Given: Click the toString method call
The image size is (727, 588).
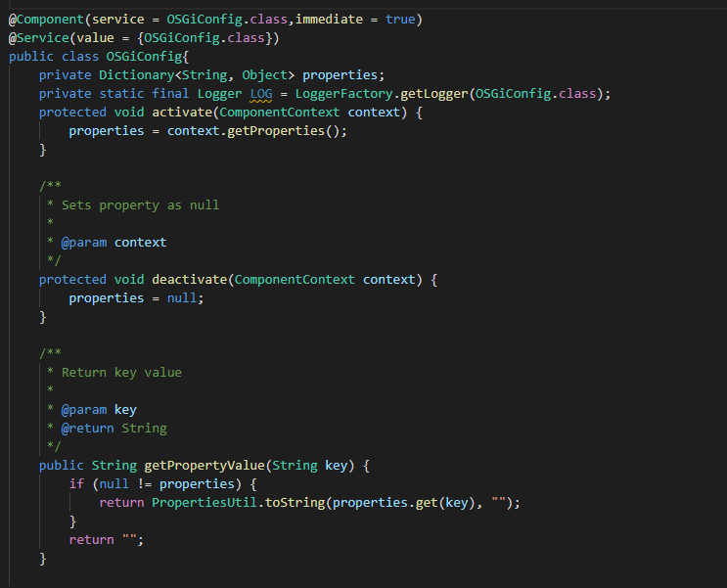Looking at the screenshot, I should pos(295,503).
